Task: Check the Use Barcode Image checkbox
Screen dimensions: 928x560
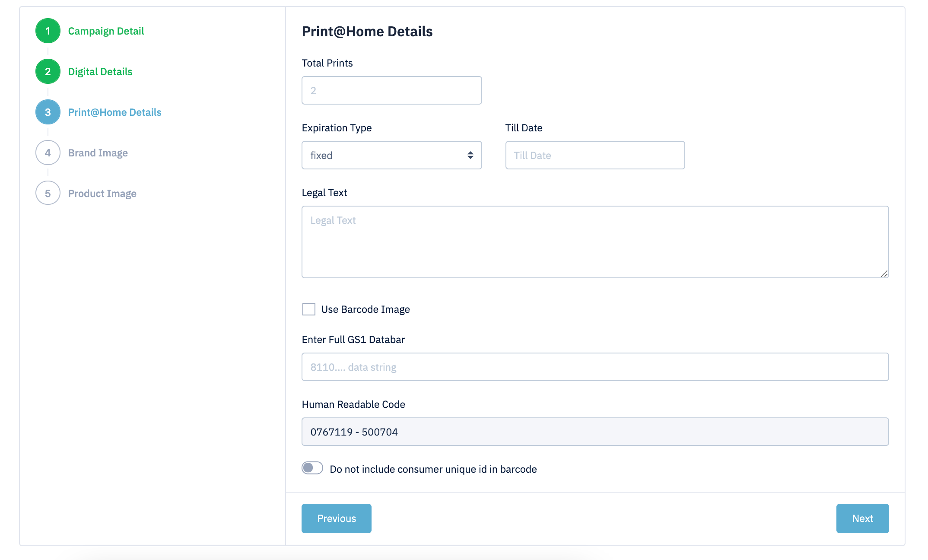Action: 309,309
